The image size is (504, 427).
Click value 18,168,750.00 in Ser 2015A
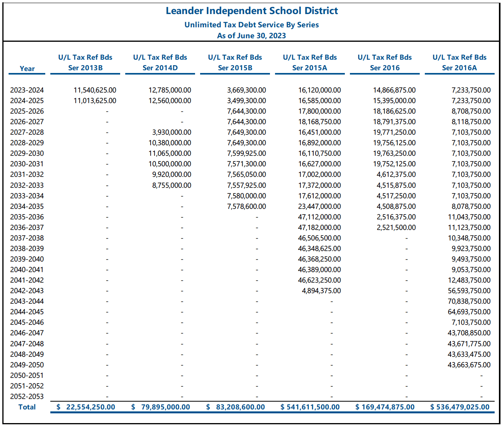319,122
